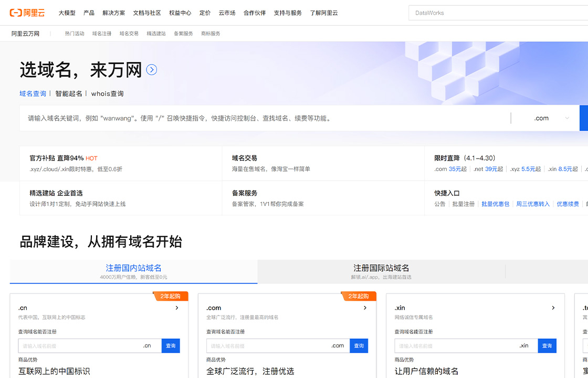The width and height of the screenshot is (588, 378).
Task: Switch to 注册国际站域名 tab
Action: coord(381,272)
